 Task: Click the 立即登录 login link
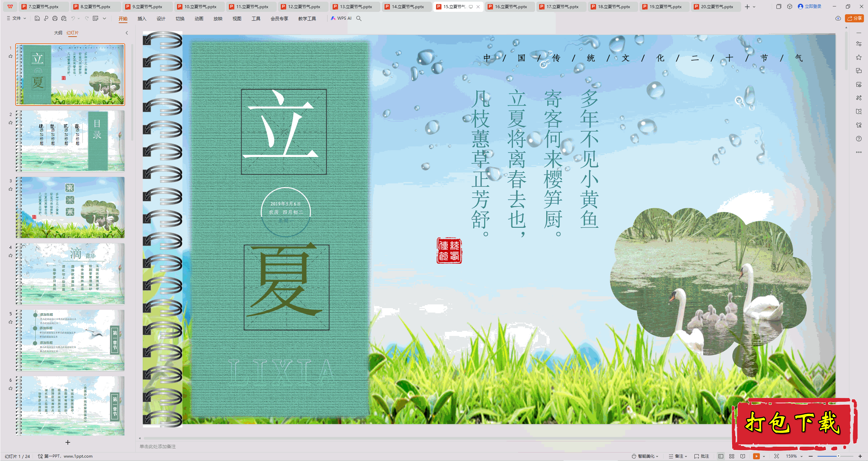coord(809,6)
